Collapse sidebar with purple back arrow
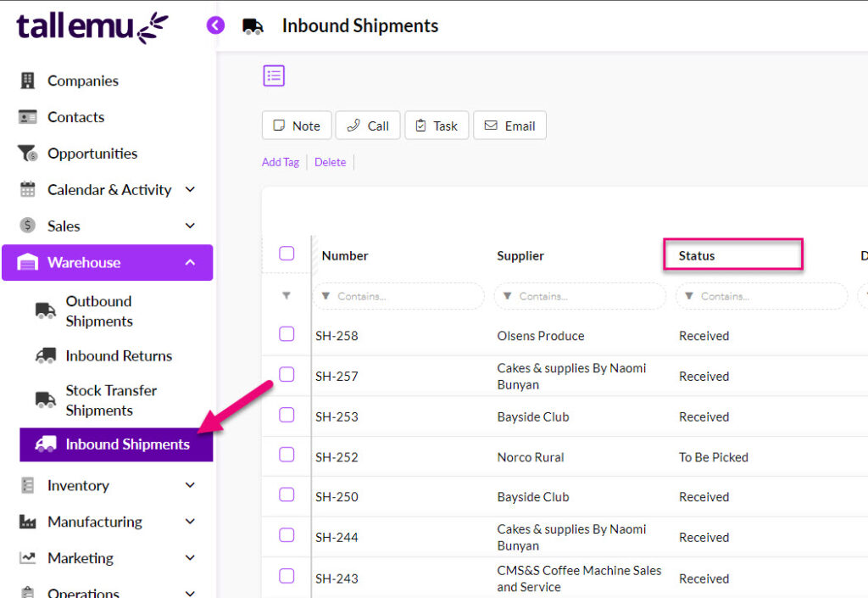 [215, 25]
